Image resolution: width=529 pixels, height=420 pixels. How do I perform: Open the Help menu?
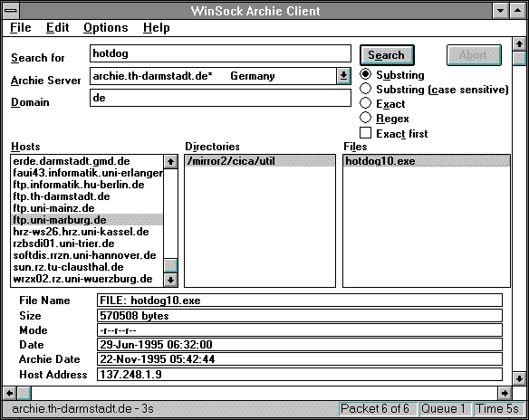[156, 27]
